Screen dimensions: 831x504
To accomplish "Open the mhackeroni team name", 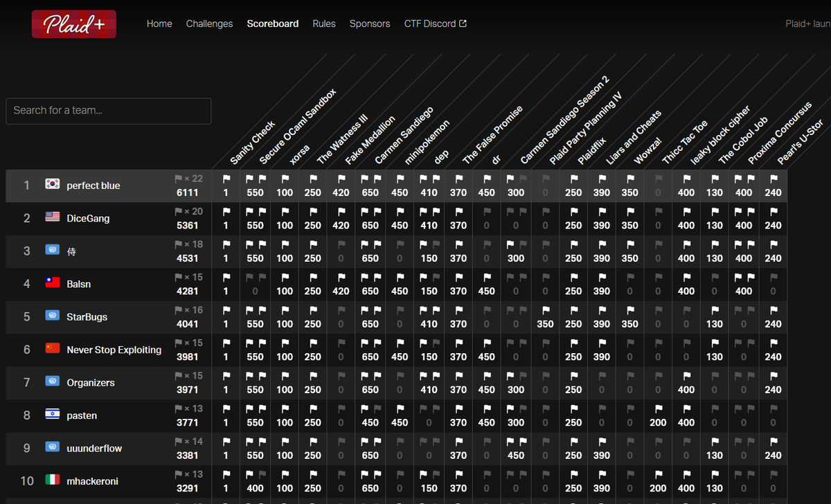I will [x=92, y=481].
